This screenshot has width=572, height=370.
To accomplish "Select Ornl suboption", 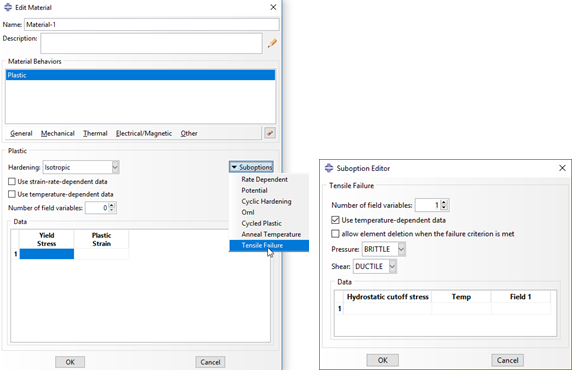I will [x=269, y=212].
